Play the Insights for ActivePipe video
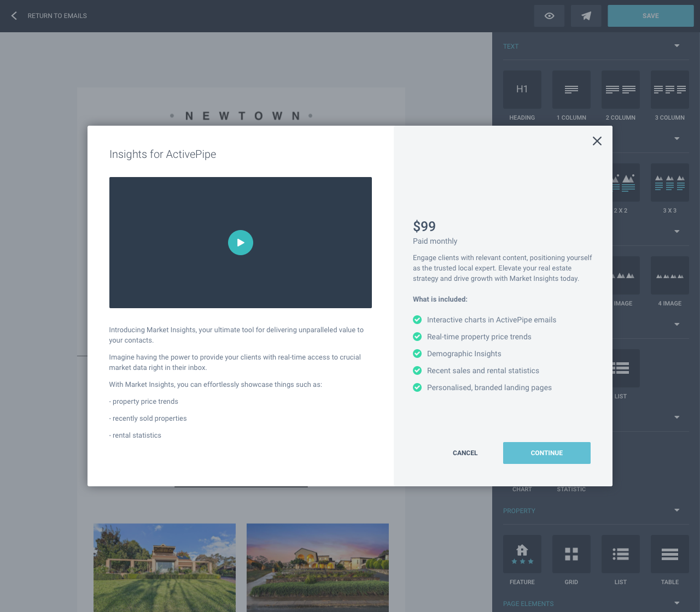Image resolution: width=700 pixels, height=612 pixels. [x=241, y=243]
